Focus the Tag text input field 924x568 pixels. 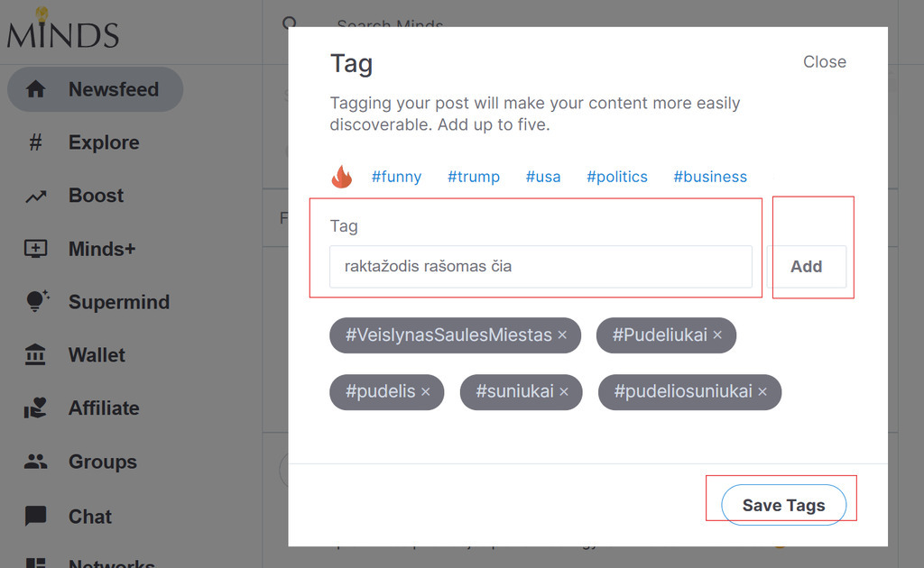(x=541, y=267)
